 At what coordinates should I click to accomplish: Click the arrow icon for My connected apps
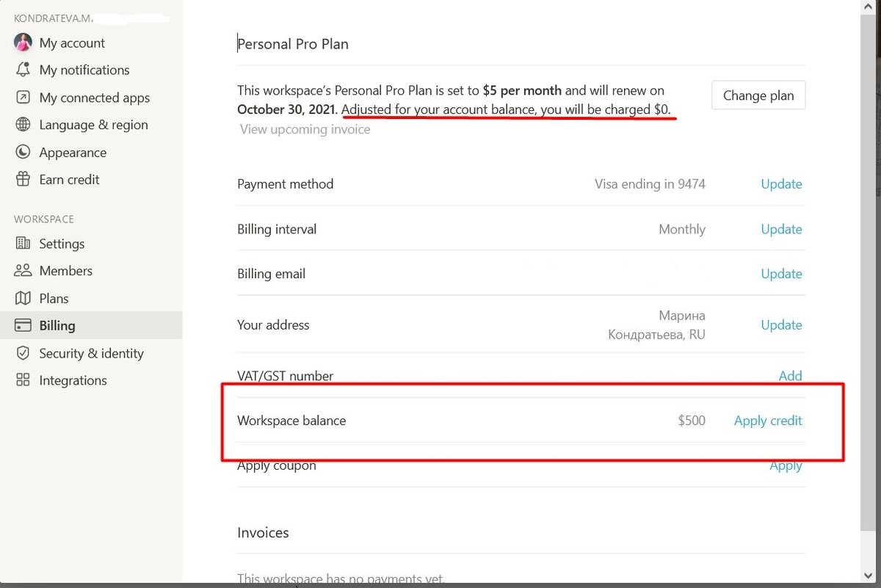pos(23,98)
